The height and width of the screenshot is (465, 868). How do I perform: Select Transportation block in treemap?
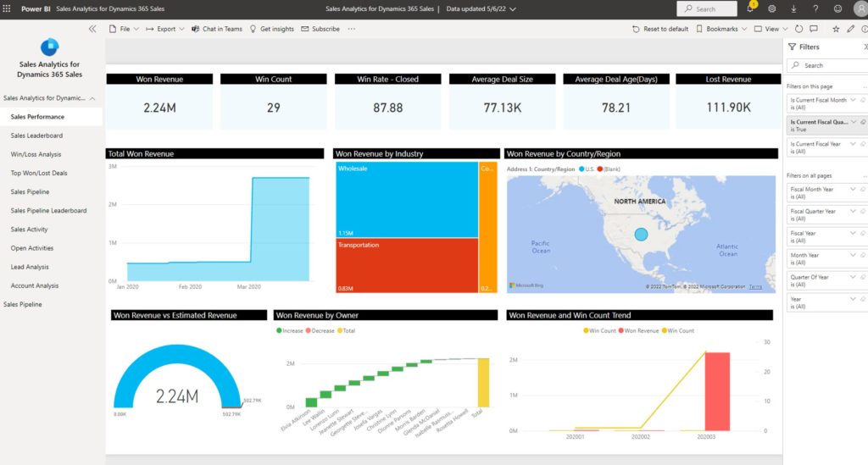407,265
